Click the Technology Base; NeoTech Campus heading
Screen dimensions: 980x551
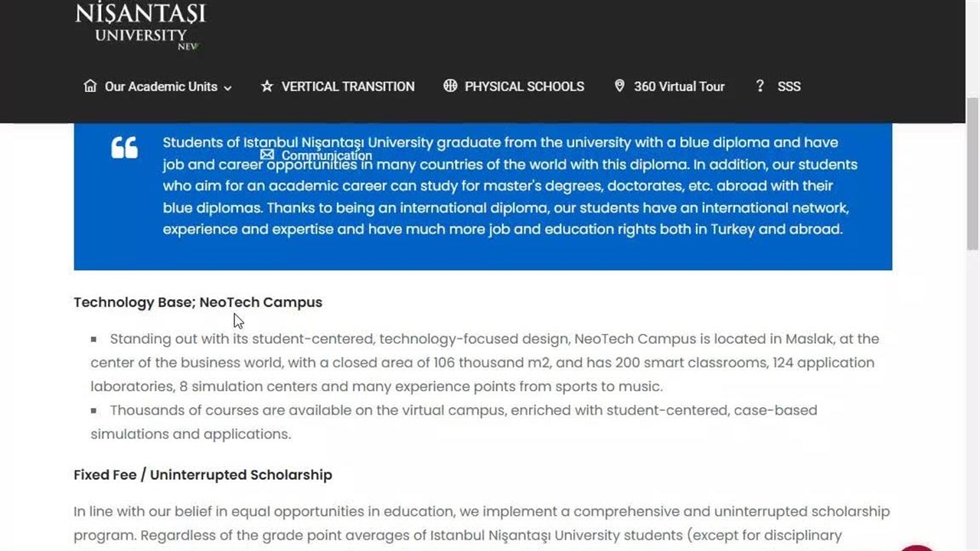click(198, 302)
